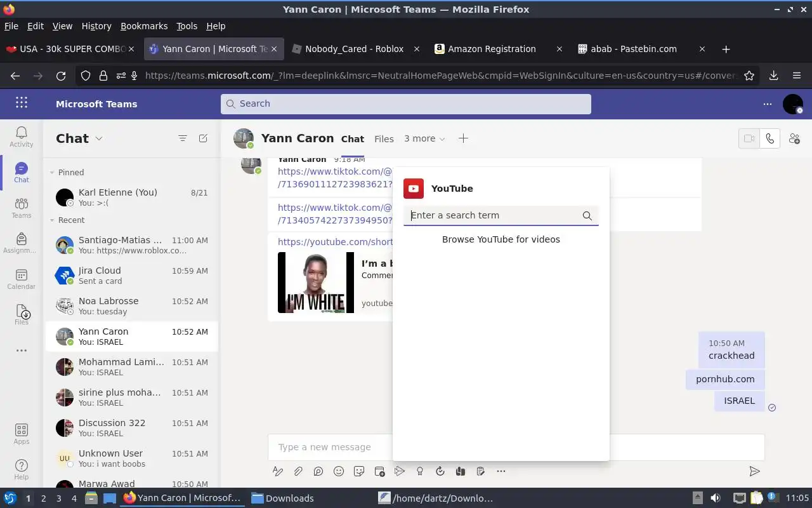Open the Loop components icon below compose box

click(x=318, y=471)
